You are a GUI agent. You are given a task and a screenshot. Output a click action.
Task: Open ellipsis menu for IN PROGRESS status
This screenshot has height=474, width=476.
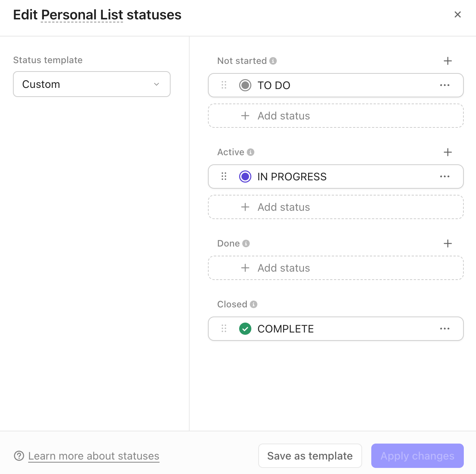[445, 177]
